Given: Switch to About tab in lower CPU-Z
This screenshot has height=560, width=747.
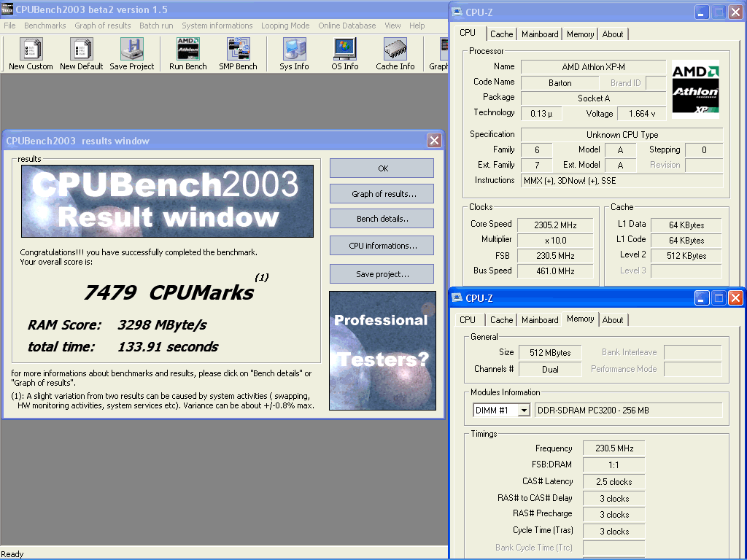Looking at the screenshot, I should (613, 320).
